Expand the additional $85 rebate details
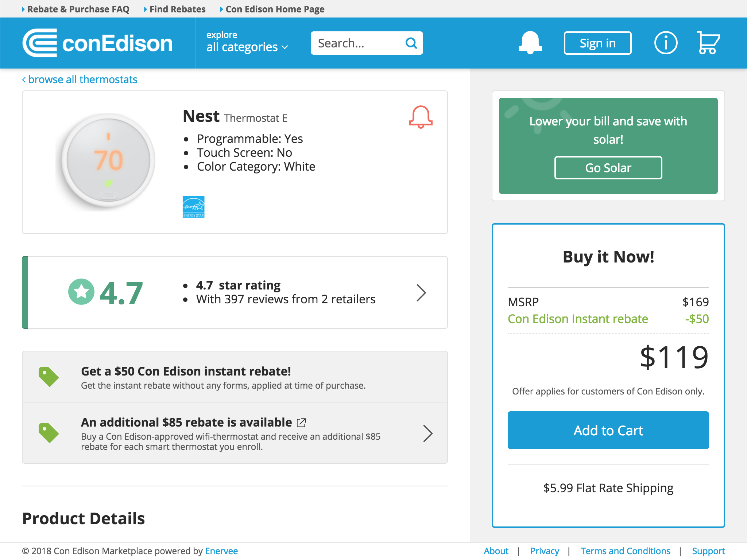Image resolution: width=747 pixels, height=560 pixels. 427,434
